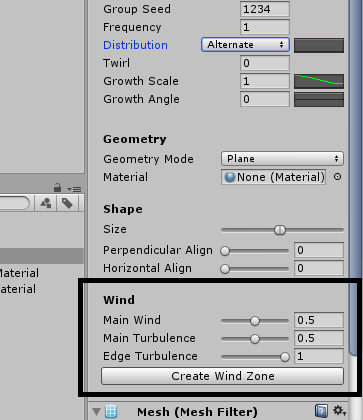
Task: Click the search by label tag icon
Action: (67, 203)
